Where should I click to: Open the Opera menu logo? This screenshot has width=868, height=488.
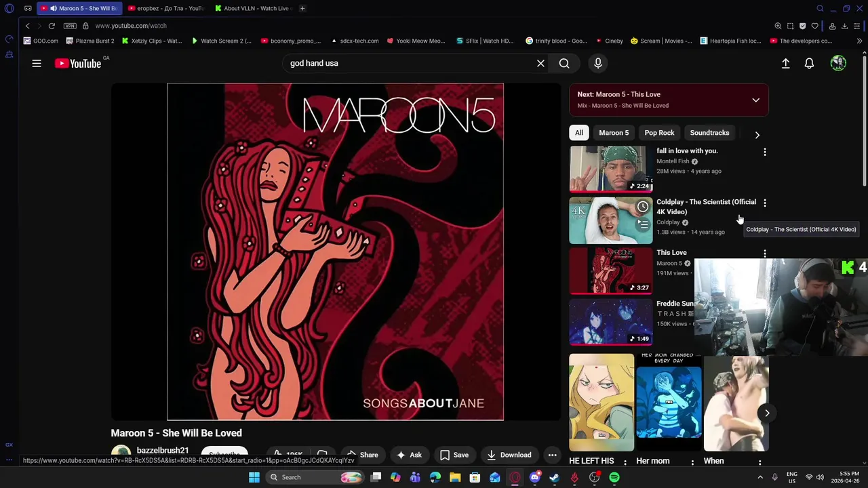(x=9, y=8)
